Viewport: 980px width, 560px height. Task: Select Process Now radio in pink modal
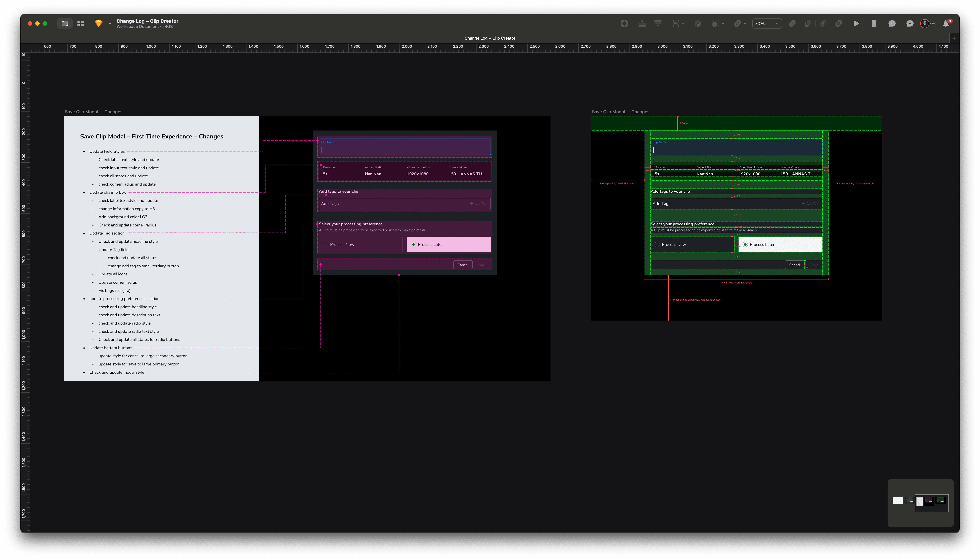point(326,245)
